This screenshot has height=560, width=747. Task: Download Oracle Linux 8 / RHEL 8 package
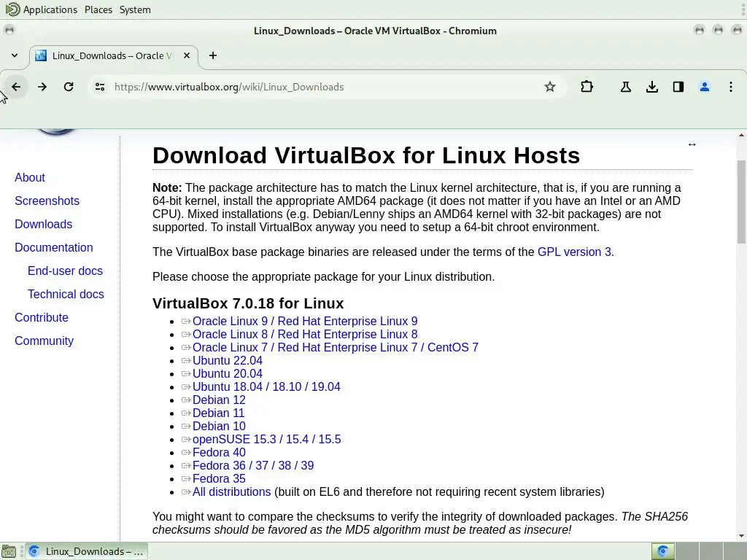(305, 334)
